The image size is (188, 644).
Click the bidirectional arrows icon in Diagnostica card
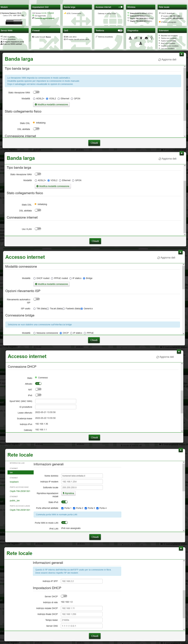[136, 38]
